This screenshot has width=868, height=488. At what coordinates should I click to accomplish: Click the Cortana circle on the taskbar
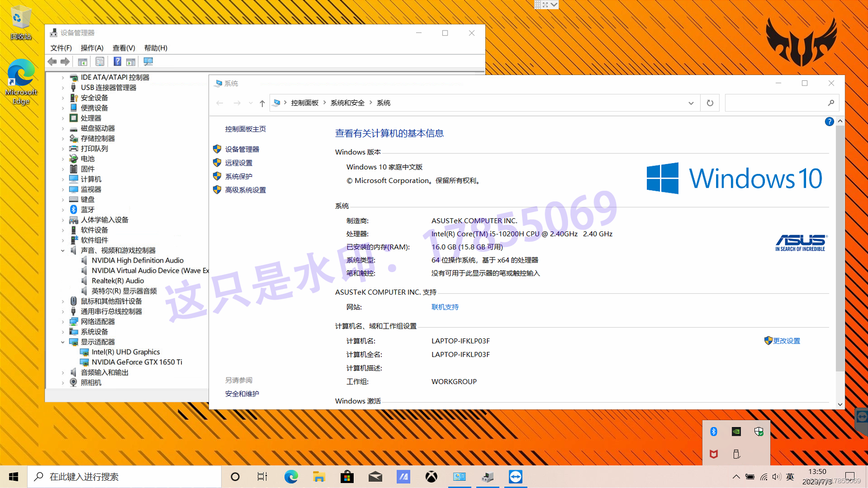(x=235, y=477)
